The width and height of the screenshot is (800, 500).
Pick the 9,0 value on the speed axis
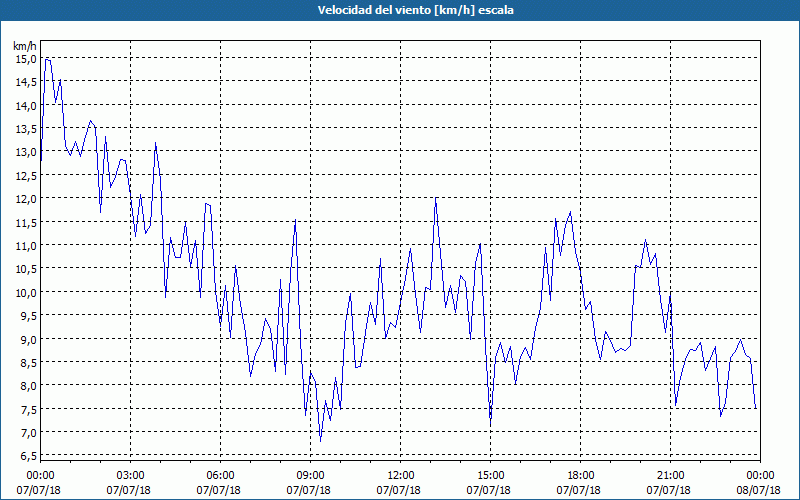click(x=28, y=339)
